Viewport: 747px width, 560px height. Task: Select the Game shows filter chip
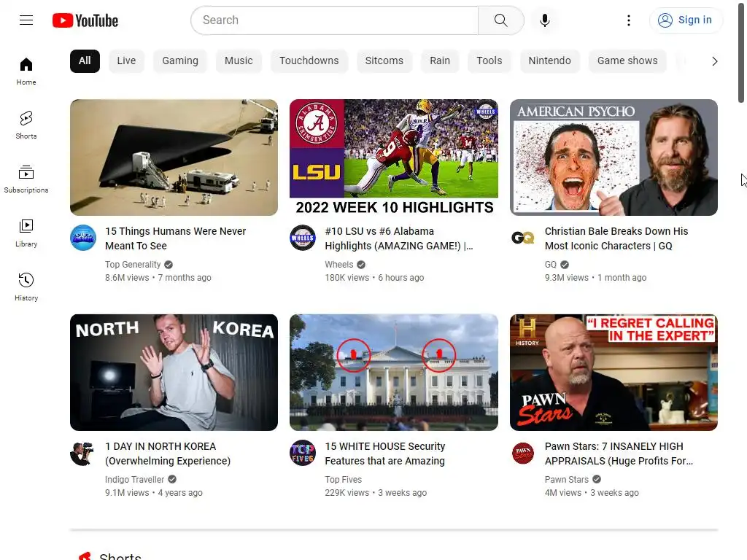point(627,61)
